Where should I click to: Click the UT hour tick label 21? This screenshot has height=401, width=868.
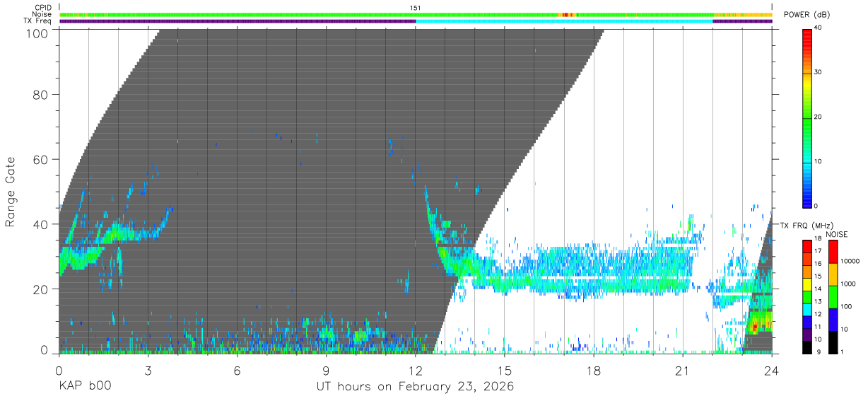point(683,371)
